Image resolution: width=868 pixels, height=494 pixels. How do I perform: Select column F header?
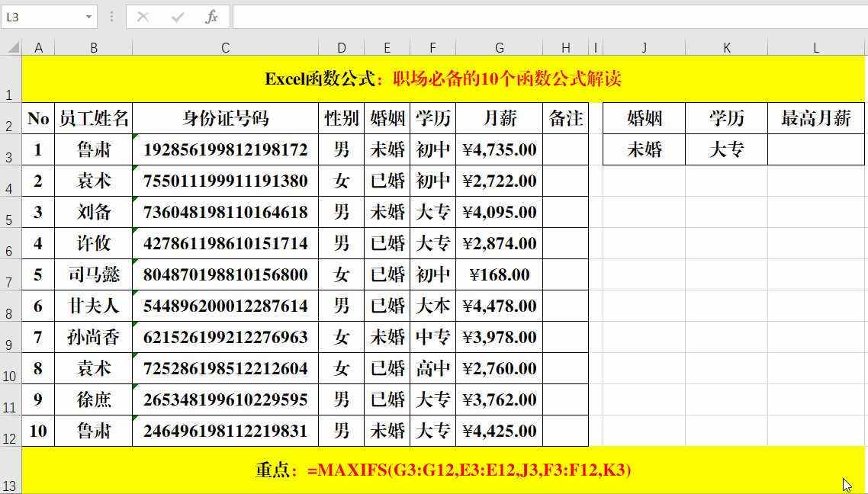click(x=433, y=48)
